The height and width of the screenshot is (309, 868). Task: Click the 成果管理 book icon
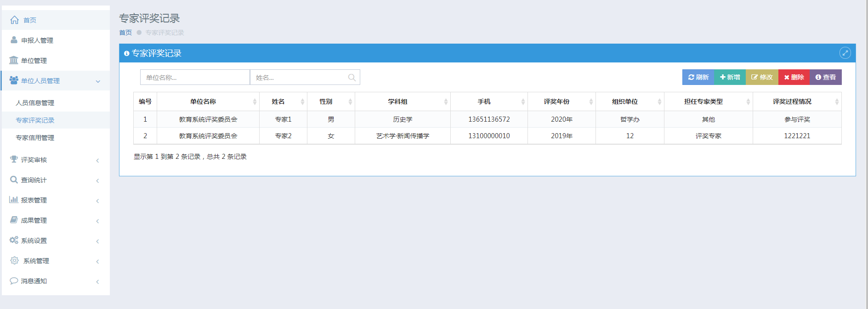pyautogui.click(x=14, y=220)
